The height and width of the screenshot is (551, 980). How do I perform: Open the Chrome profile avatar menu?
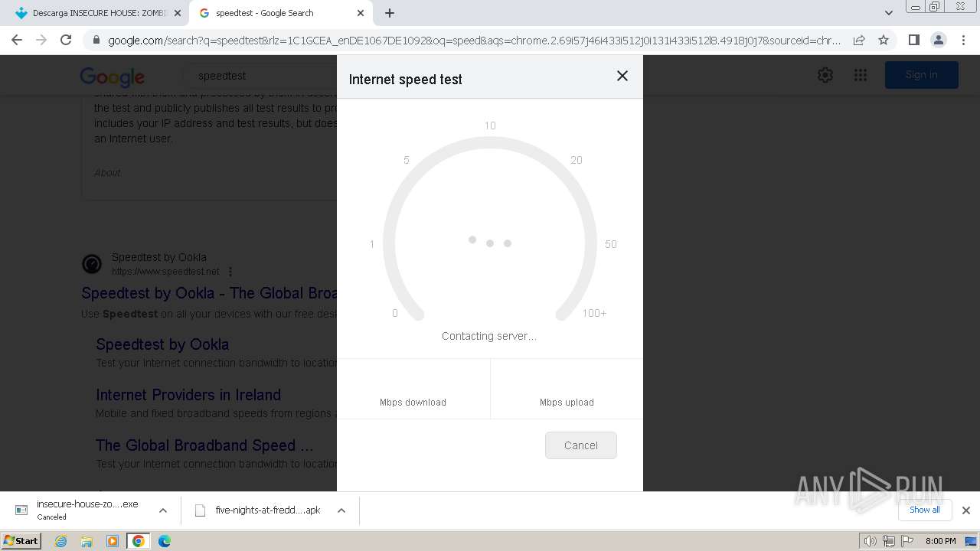[938, 40]
